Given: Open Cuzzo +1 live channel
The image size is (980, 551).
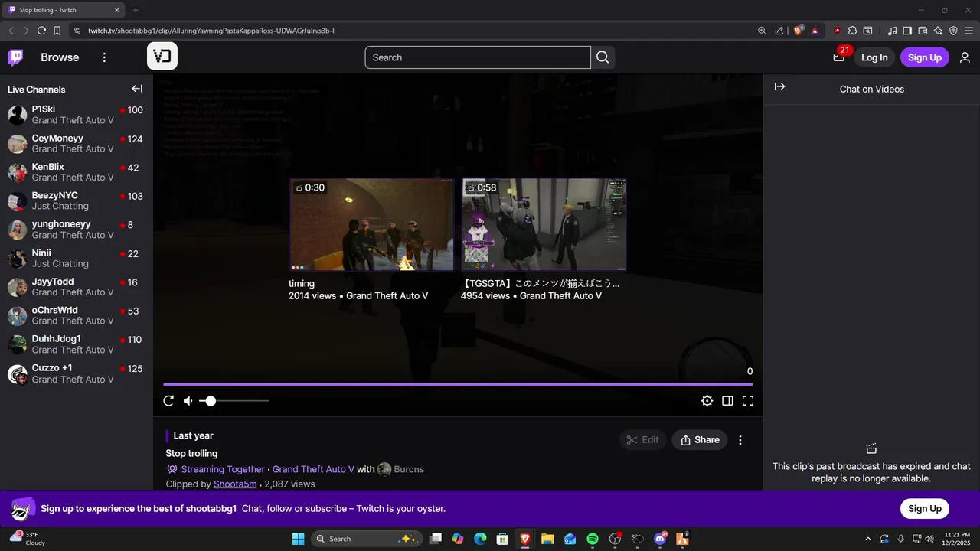Looking at the screenshot, I should [x=77, y=373].
